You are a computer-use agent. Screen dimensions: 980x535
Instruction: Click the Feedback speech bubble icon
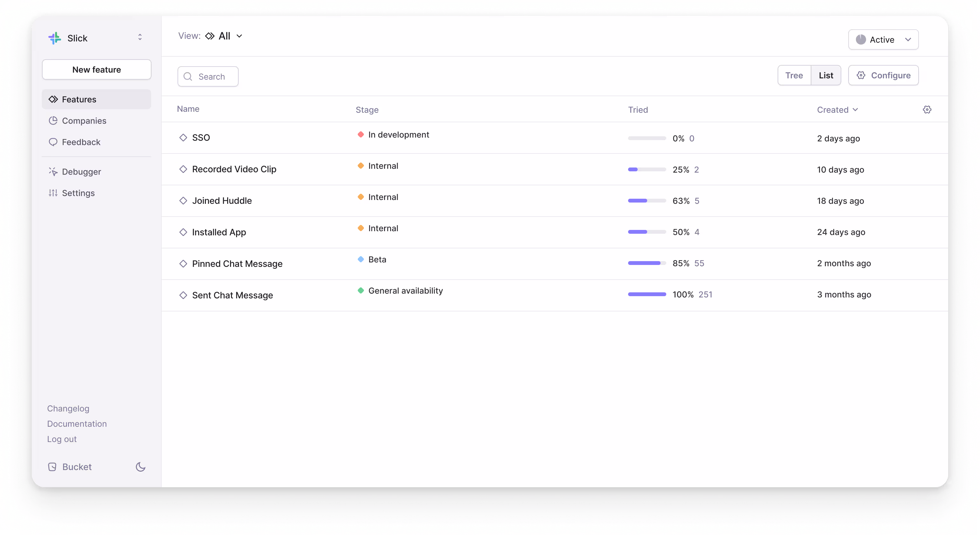click(x=53, y=142)
